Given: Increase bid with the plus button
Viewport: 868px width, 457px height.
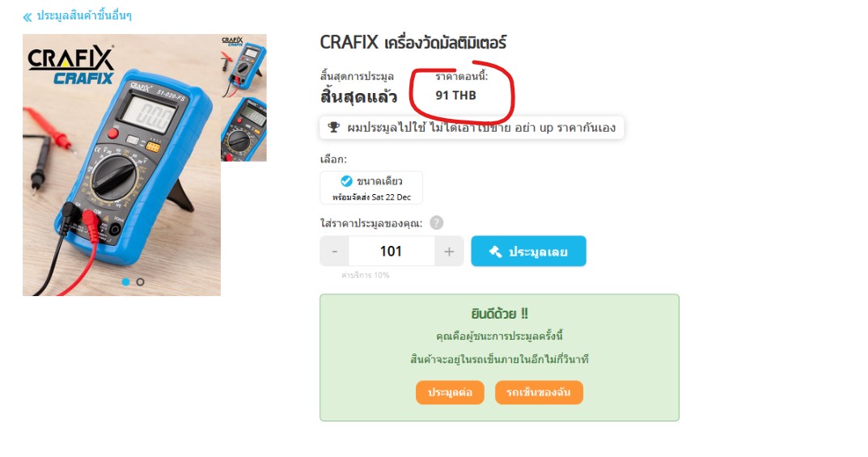Looking at the screenshot, I should (x=449, y=252).
